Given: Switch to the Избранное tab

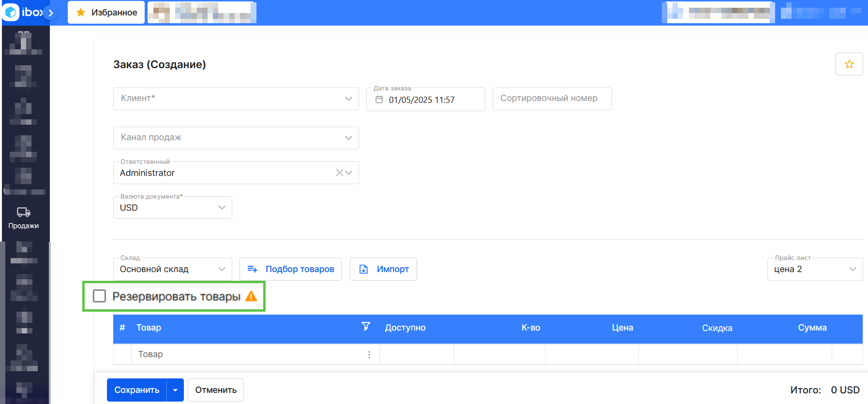Looking at the screenshot, I should click(x=106, y=13).
